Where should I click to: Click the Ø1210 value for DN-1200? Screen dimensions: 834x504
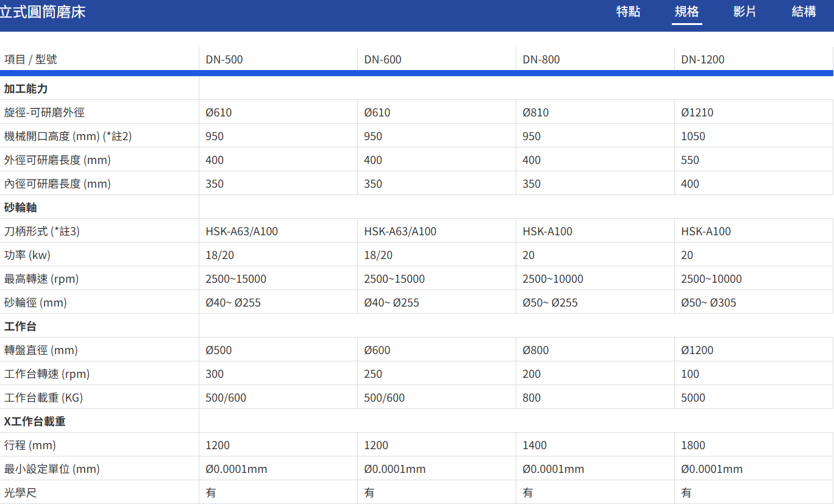[x=697, y=113]
